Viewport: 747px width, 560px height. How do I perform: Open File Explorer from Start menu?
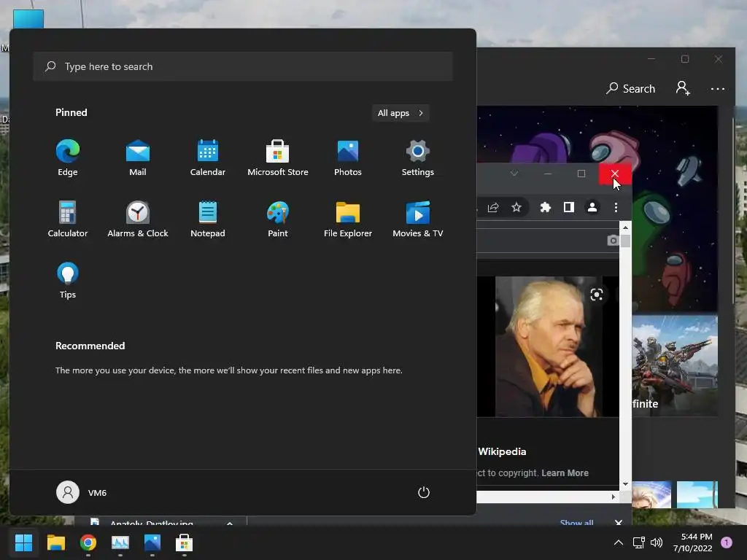(x=348, y=219)
